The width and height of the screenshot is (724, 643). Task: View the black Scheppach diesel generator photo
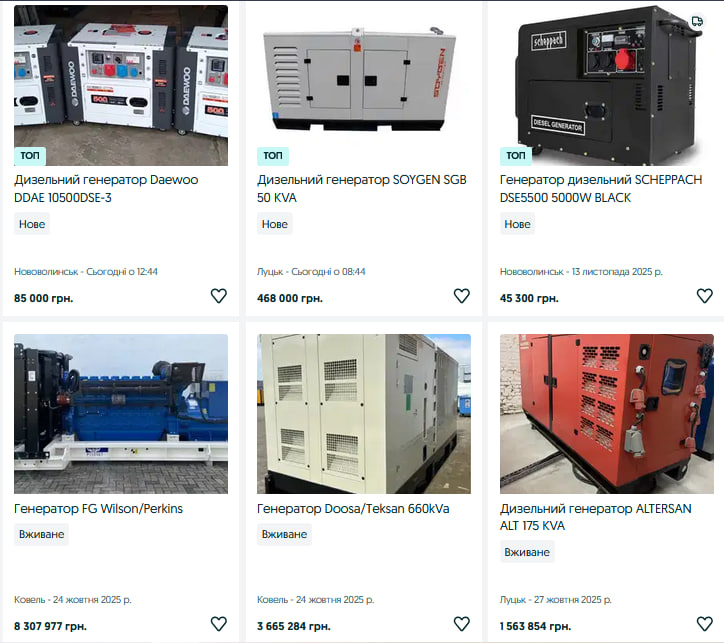tap(607, 85)
